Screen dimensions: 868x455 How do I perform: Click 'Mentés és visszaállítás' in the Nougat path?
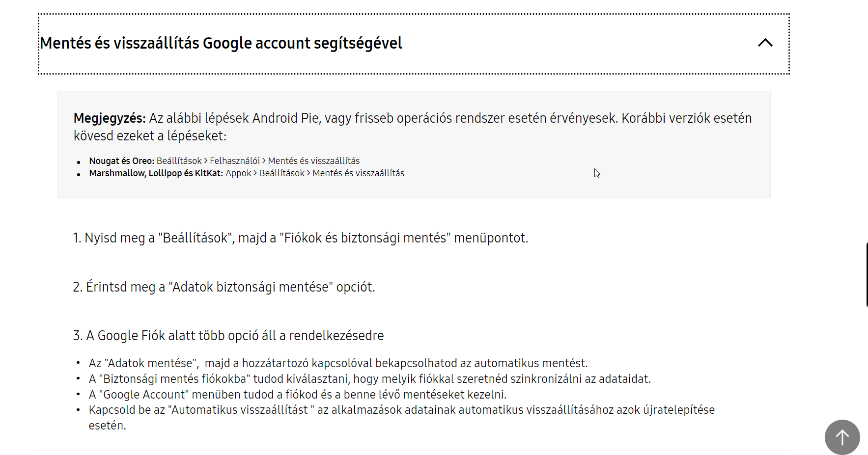pyautogui.click(x=314, y=161)
